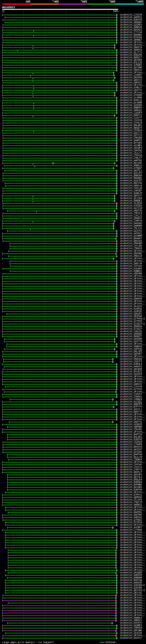Click the UniRef100_C0HF04 hit label
This screenshot has height=644, width=146.
click(131, 221)
